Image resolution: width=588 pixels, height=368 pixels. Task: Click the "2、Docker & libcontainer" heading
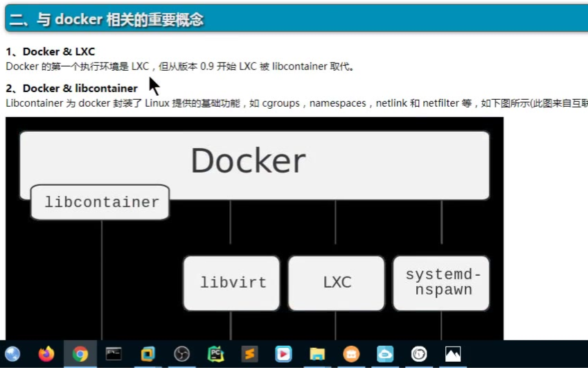point(72,88)
